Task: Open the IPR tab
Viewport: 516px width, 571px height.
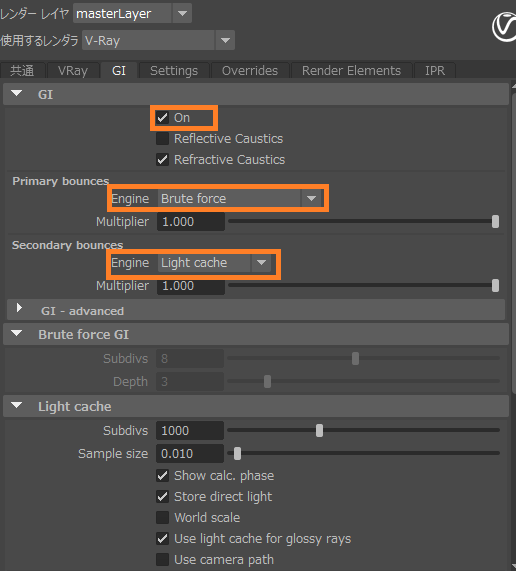Action: [435, 70]
